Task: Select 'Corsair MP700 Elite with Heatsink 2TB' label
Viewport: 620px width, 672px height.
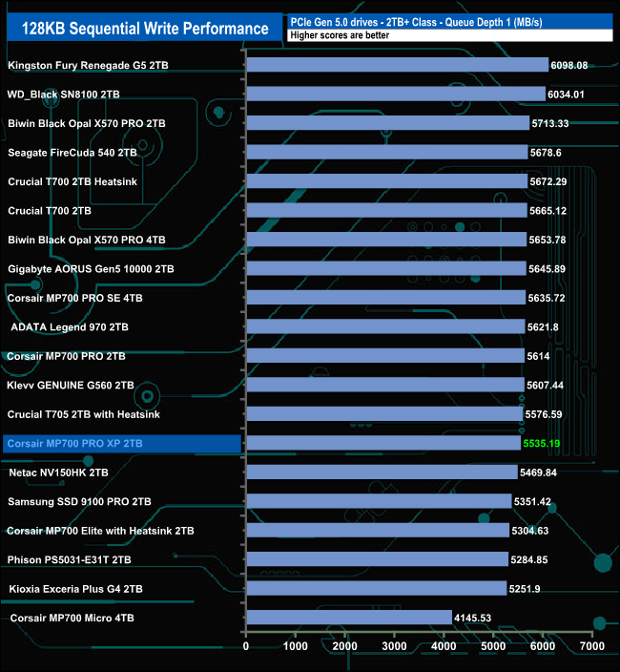Action: (x=100, y=531)
